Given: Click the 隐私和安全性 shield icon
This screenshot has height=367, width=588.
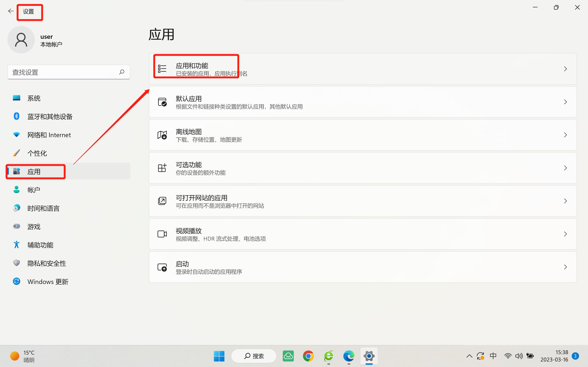Looking at the screenshot, I should point(16,263).
